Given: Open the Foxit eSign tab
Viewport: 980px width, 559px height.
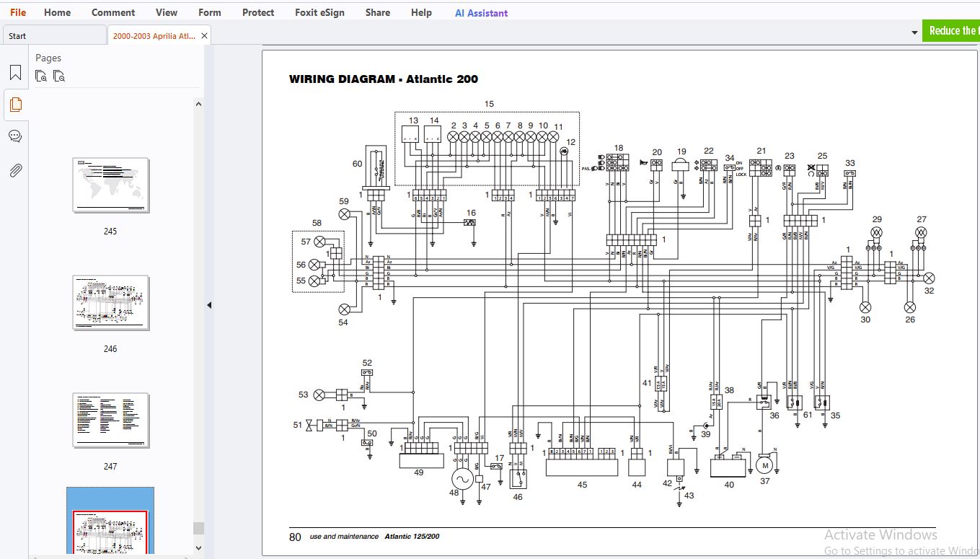Looking at the screenshot, I should (319, 12).
